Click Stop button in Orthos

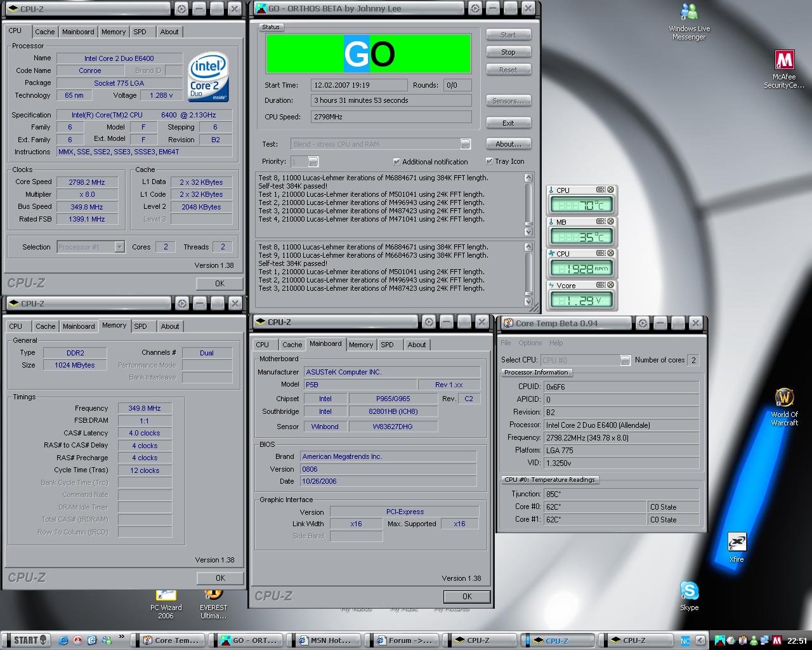508,52
